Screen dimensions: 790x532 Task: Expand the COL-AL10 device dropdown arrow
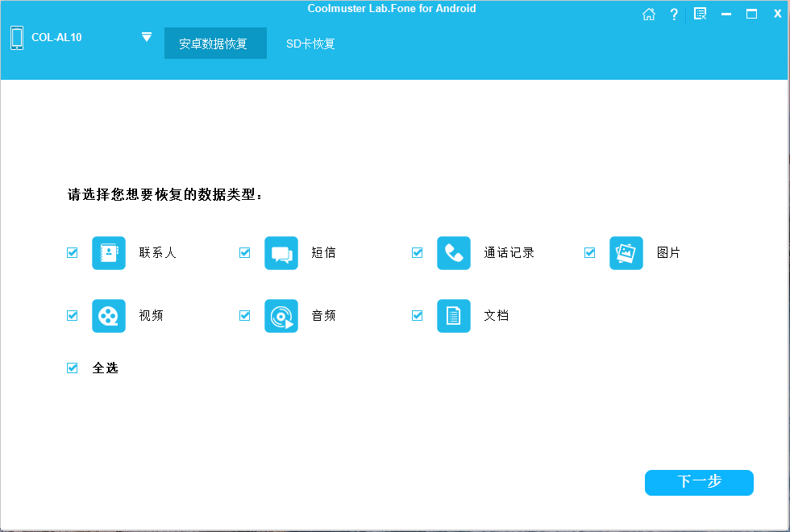(147, 36)
